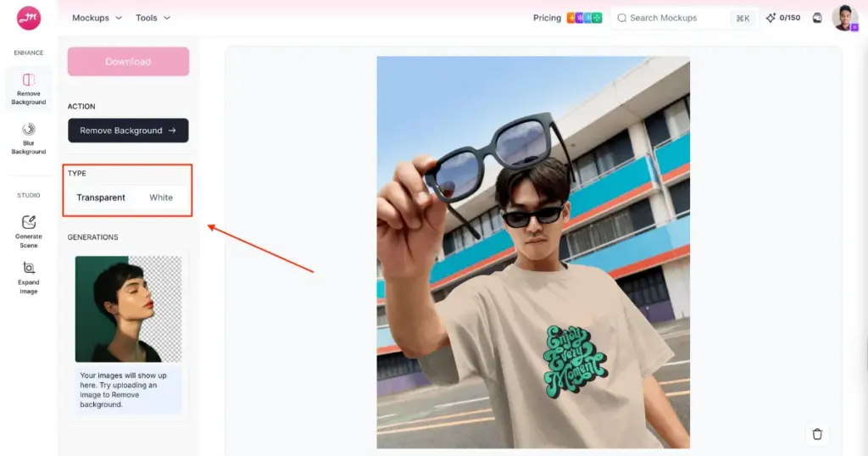
Task: Select the White background type
Action: 161,197
